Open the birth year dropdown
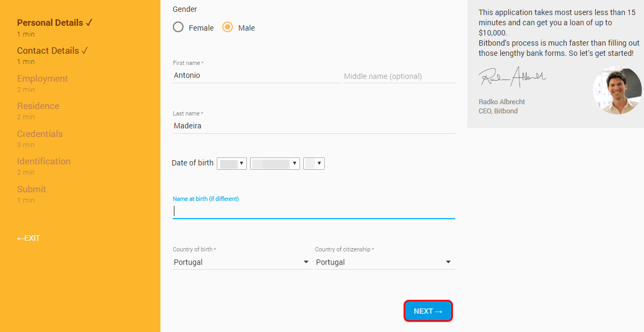The image size is (644, 332). (x=314, y=163)
